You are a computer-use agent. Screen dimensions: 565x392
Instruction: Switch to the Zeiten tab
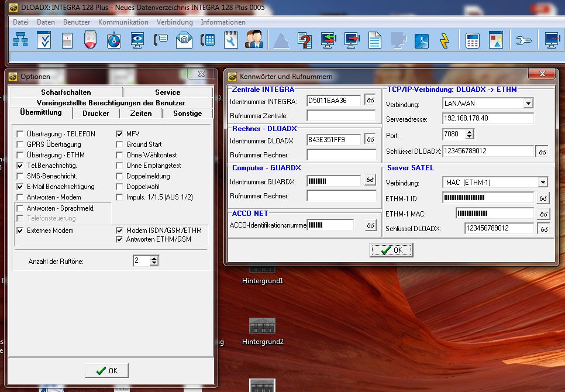pyautogui.click(x=141, y=114)
